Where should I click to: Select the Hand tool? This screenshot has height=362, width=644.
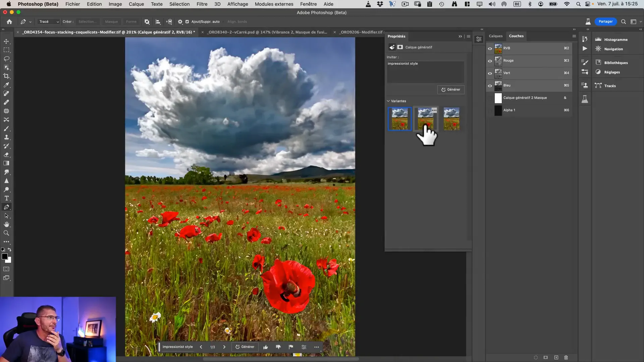(6, 225)
